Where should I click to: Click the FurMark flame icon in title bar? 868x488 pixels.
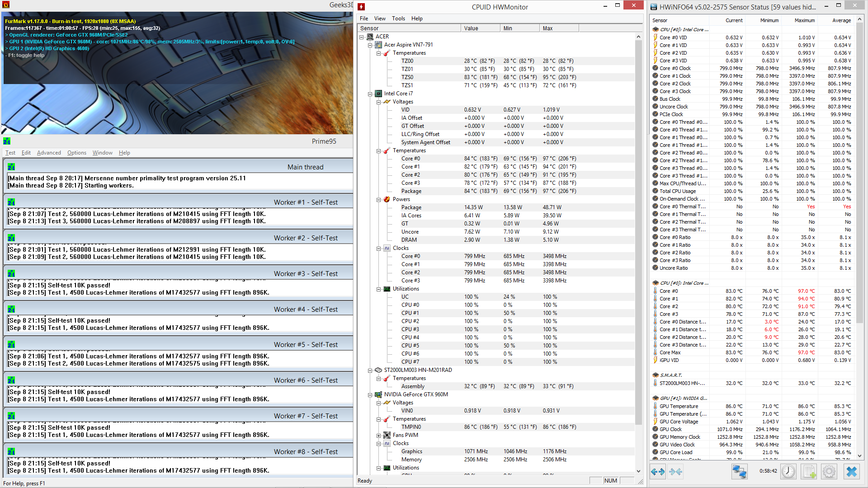tap(6, 5)
